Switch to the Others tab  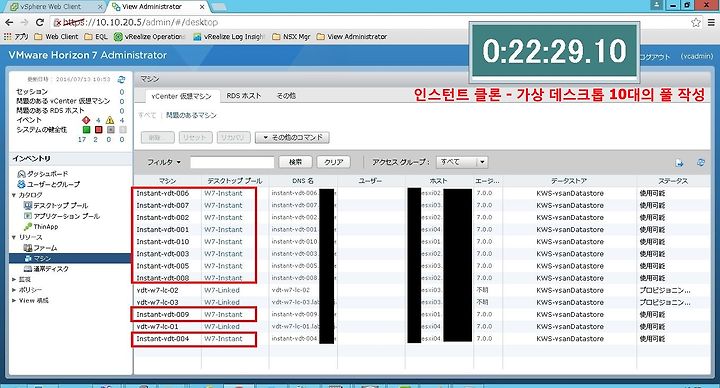286,96
